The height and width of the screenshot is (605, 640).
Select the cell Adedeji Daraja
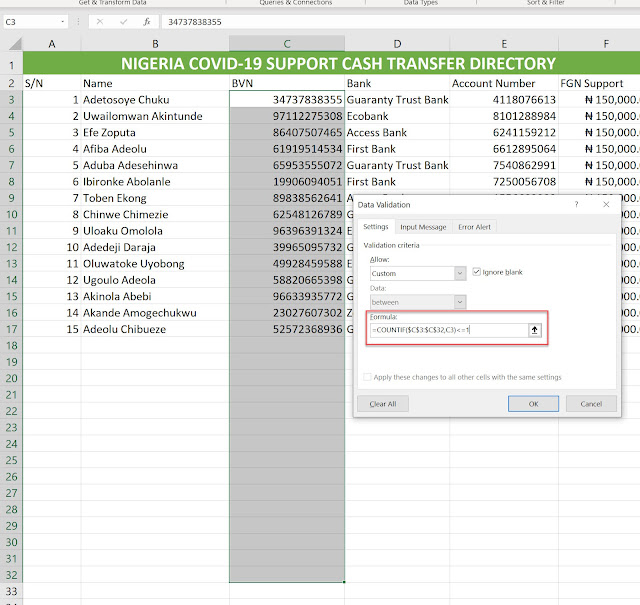(155, 247)
